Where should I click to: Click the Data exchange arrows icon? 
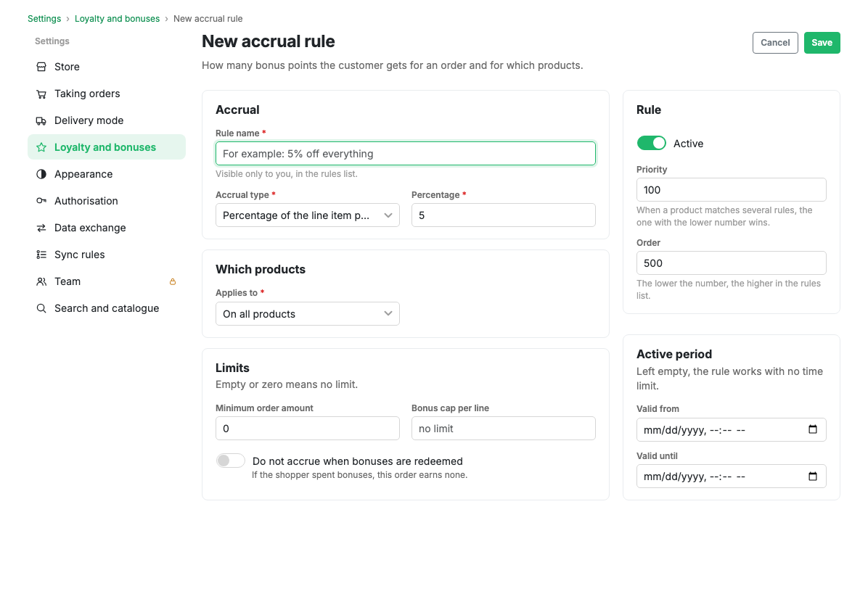[41, 228]
